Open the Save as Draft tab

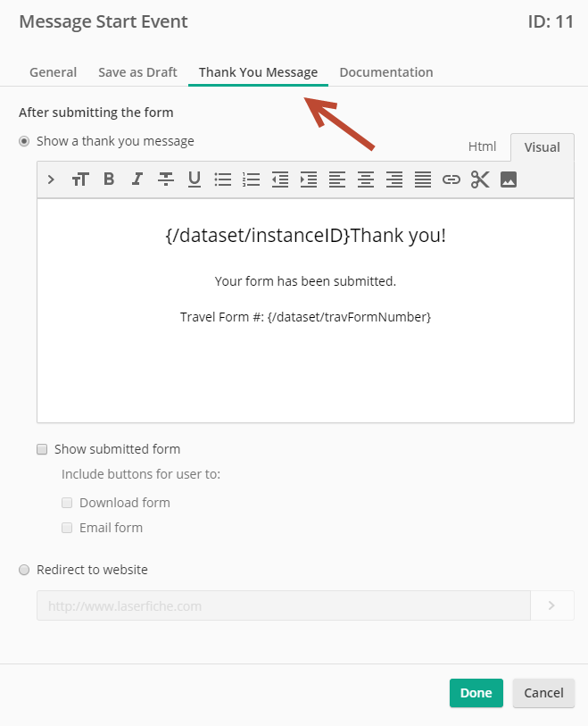[138, 72]
